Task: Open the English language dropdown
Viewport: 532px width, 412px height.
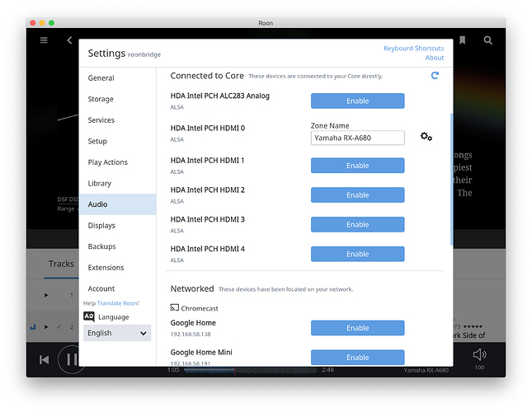Action: coord(117,333)
